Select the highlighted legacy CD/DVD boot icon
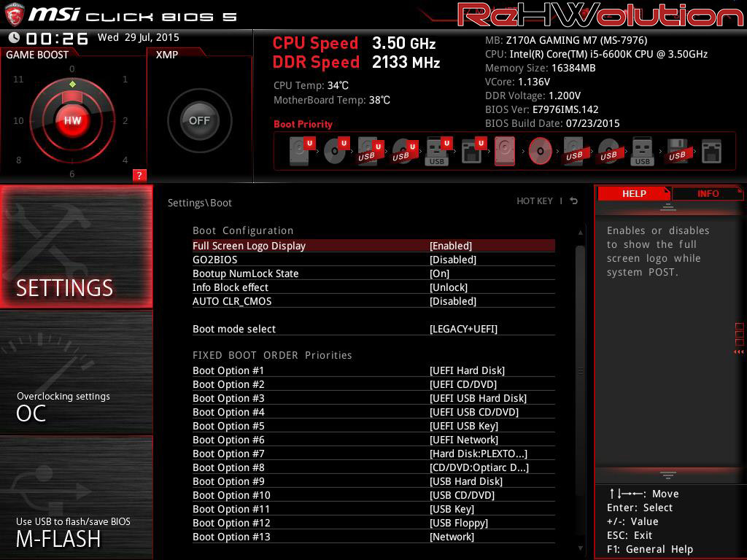This screenshot has height=560, width=747. [x=540, y=152]
